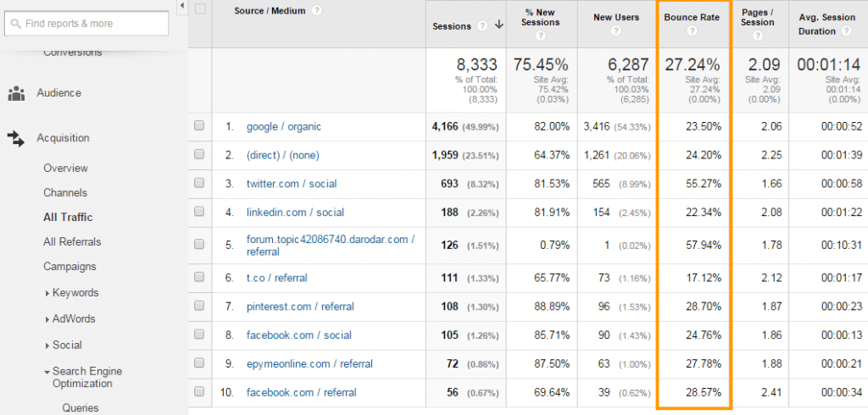Open the forum.topic42086740.darodar.com referral link
868x415 pixels.
tap(331, 246)
